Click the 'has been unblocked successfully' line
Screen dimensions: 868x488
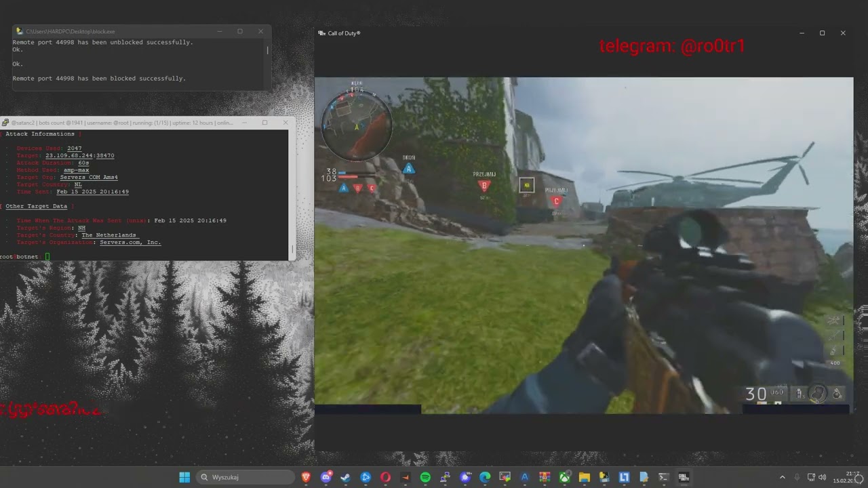click(102, 42)
